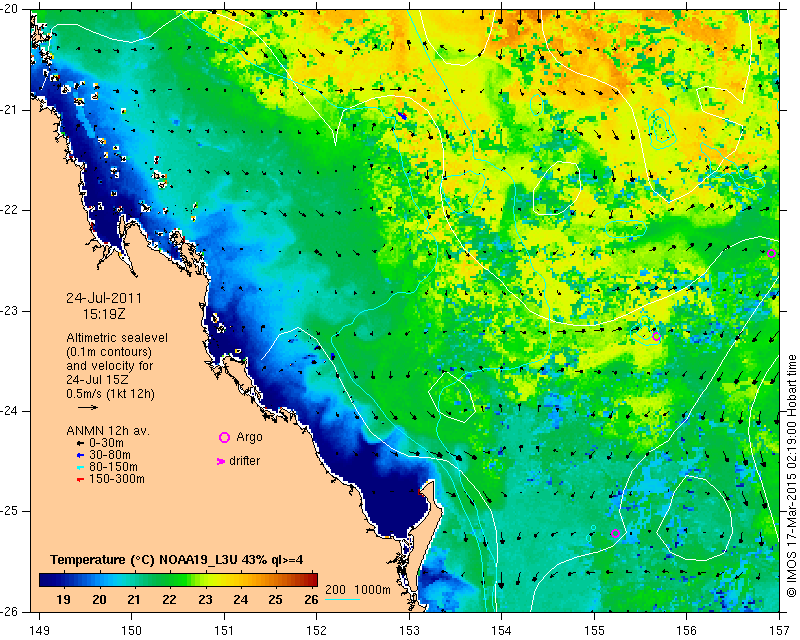This screenshot has height=640, width=800.
Task: Click the "15:19Z" time text
Action: [104, 314]
